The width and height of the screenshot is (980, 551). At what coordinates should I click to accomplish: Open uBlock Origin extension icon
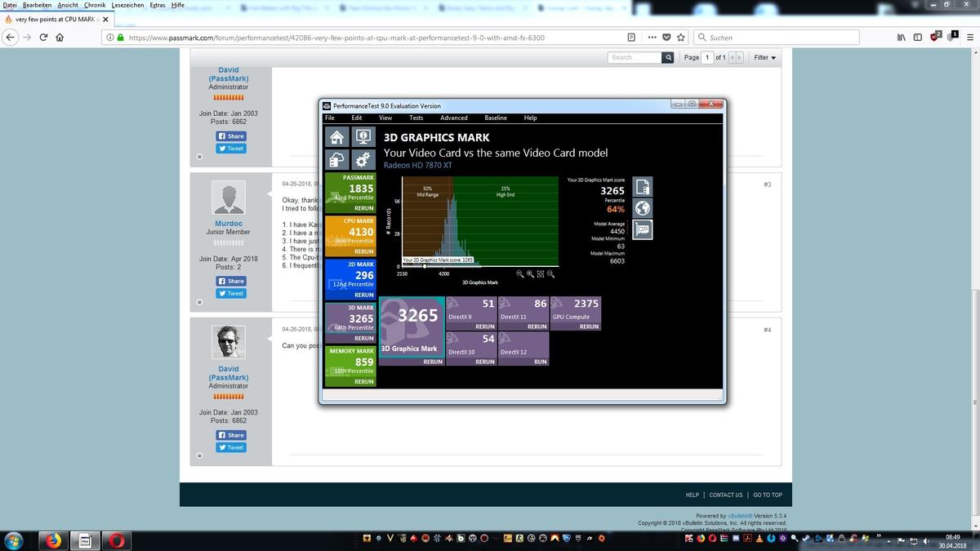point(937,36)
